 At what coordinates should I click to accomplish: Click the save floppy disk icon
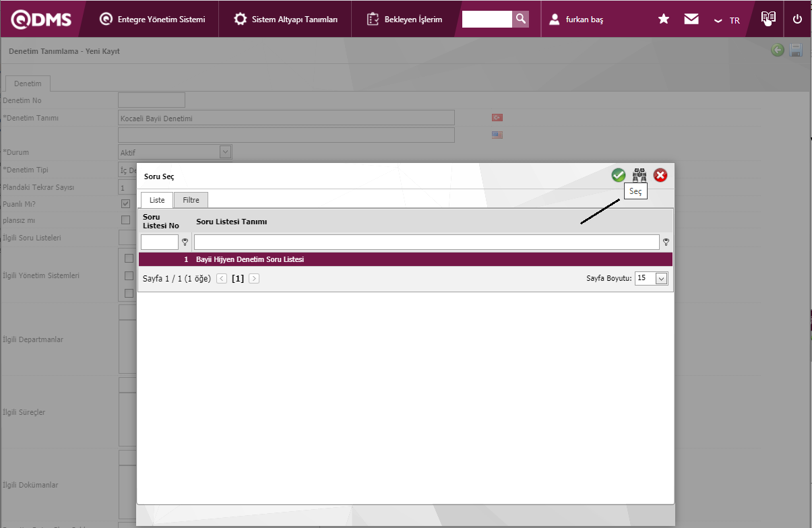click(796, 50)
